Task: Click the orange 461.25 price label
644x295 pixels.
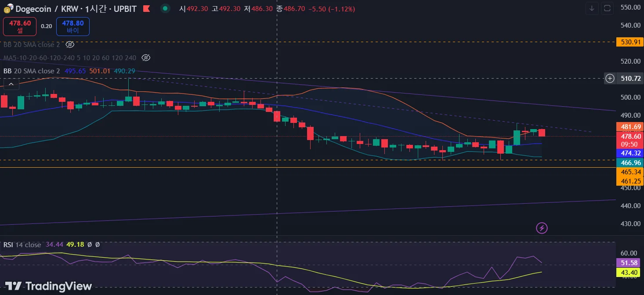Action: [x=630, y=181]
